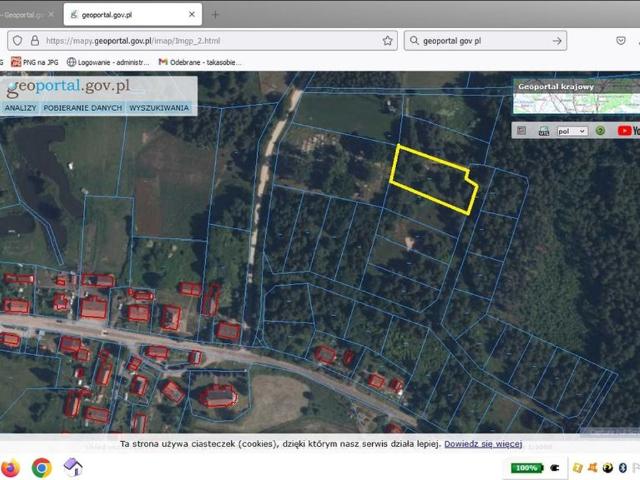Click the shield icon in address bar
This screenshot has height=480, width=640.
17,41
